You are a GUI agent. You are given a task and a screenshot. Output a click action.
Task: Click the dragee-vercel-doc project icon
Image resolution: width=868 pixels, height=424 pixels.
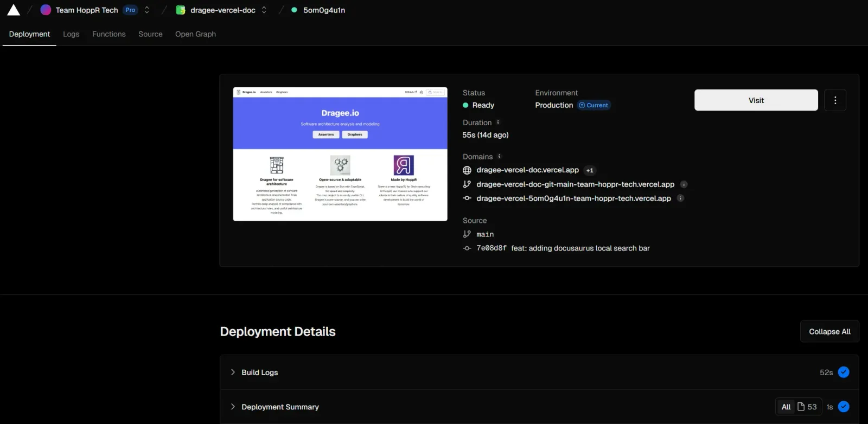tap(181, 10)
